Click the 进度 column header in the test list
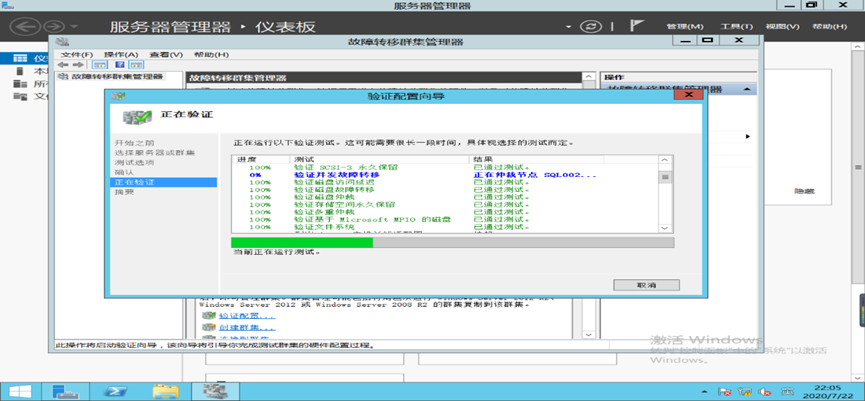Image resolution: width=865 pixels, height=401 pixels. coord(260,159)
